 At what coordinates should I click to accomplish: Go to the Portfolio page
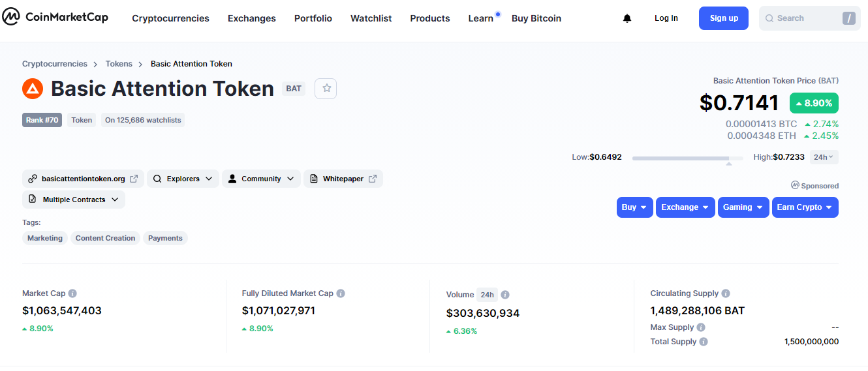313,18
